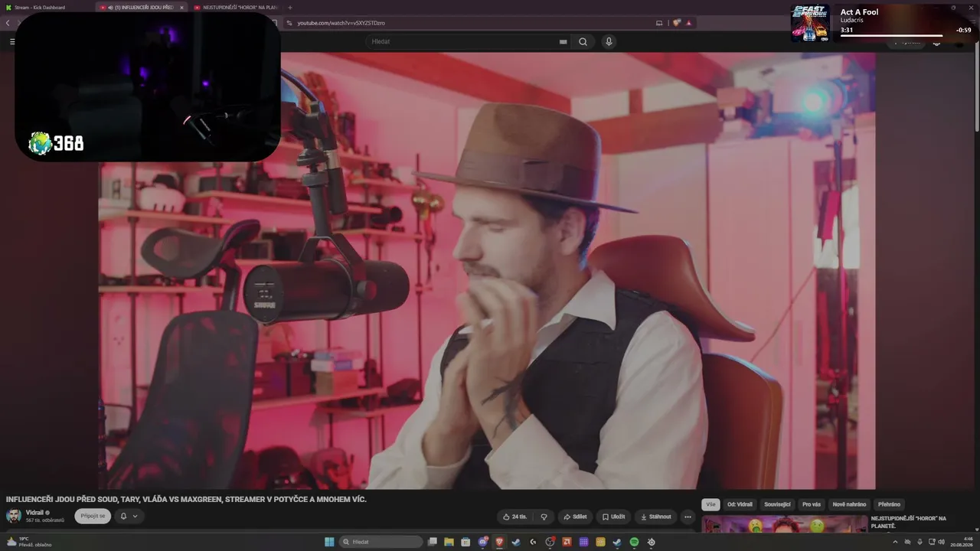
Task: Open Microsoft Store from the taskbar
Action: (465, 542)
